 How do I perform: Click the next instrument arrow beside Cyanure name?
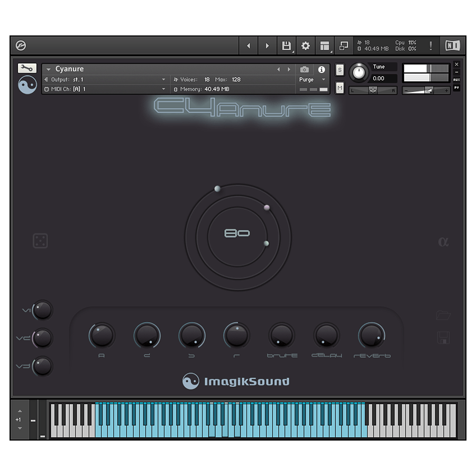tap(289, 69)
